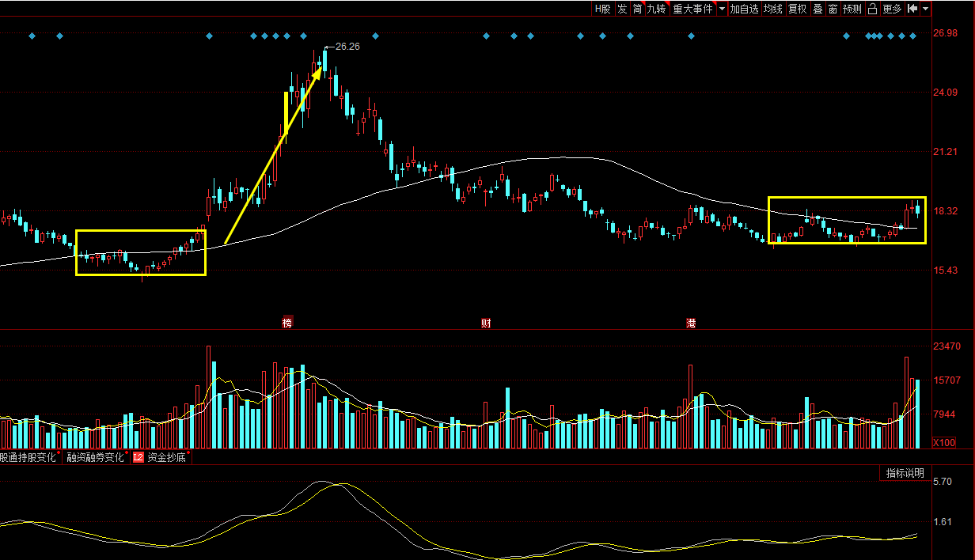Viewport: 975px width, 560px height.
Task: Click the 窗 window icon in toolbar
Action: coord(833,9)
